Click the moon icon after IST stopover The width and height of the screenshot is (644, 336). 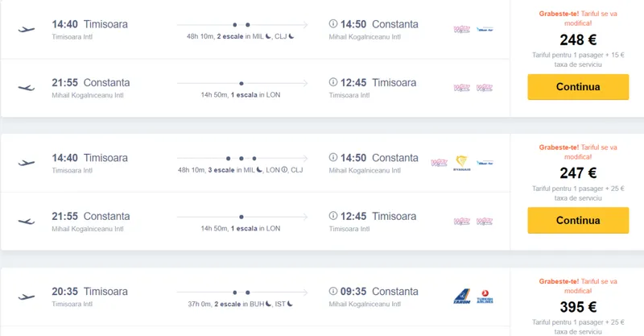coord(291,303)
